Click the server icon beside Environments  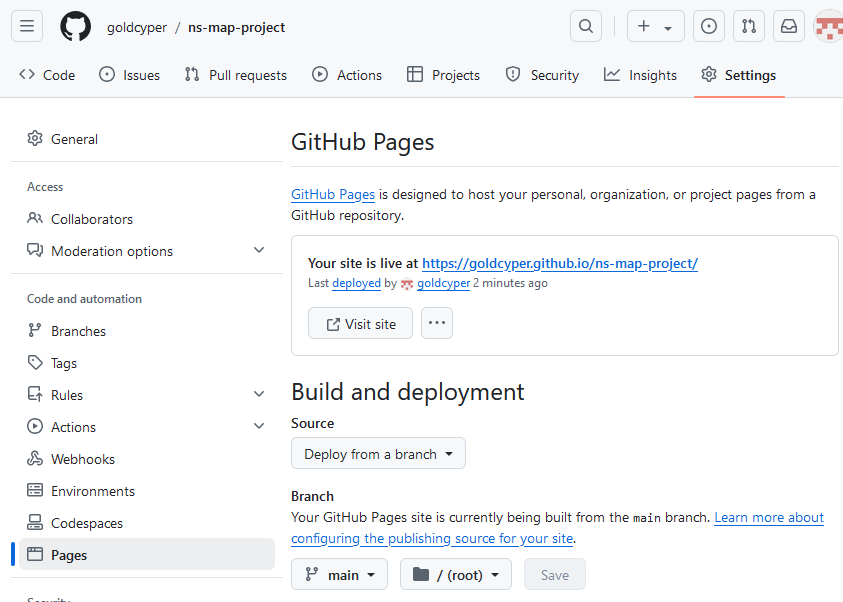pyautogui.click(x=35, y=490)
